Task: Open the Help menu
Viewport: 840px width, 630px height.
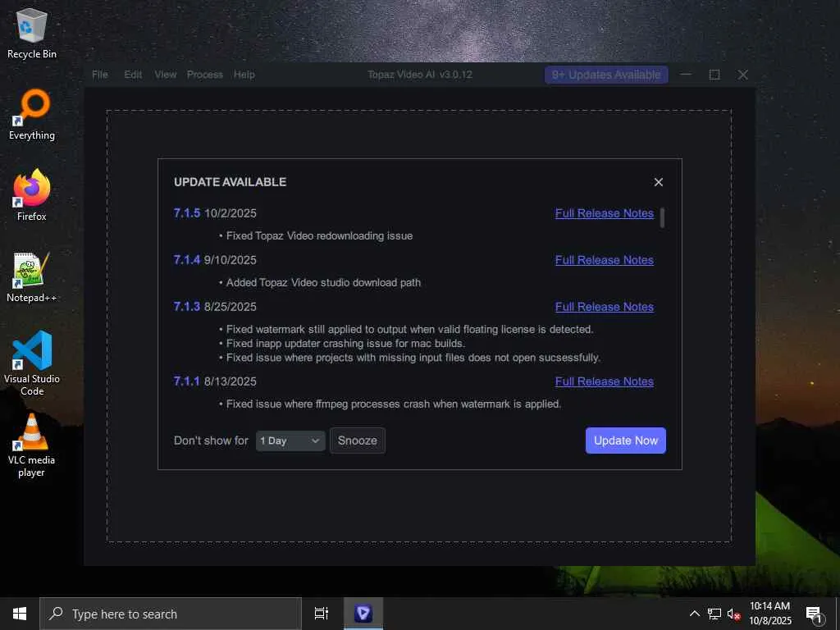Action: tap(244, 75)
